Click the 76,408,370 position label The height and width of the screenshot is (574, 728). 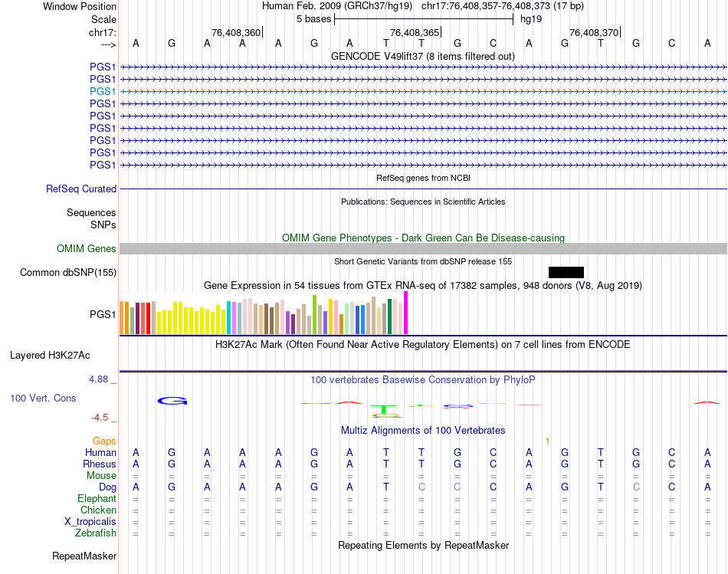point(594,32)
